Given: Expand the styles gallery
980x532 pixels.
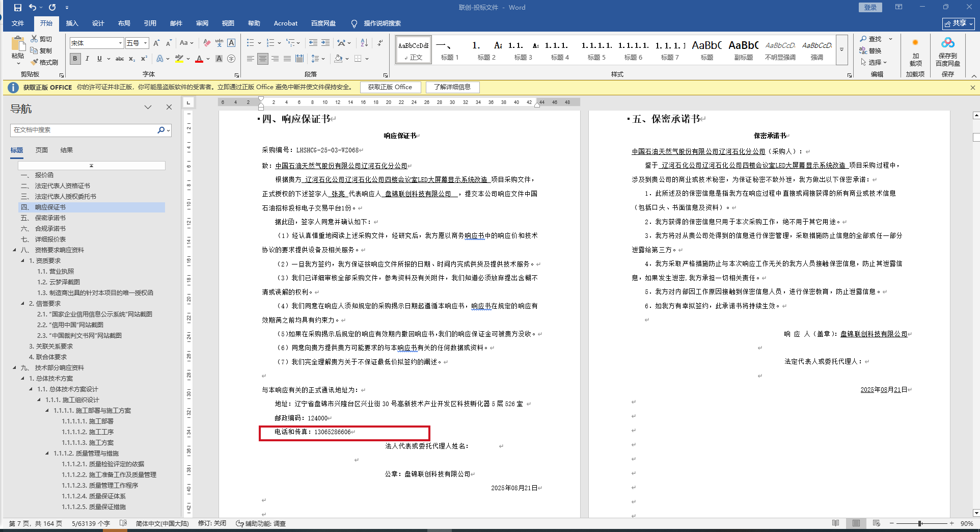Looking at the screenshot, I should pos(841,50).
